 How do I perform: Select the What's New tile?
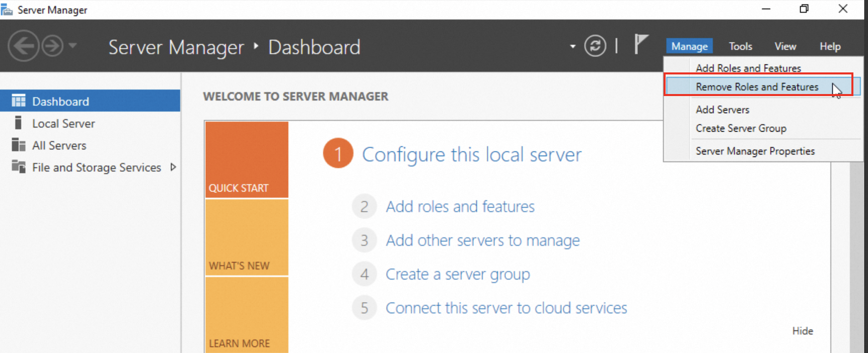(246, 237)
